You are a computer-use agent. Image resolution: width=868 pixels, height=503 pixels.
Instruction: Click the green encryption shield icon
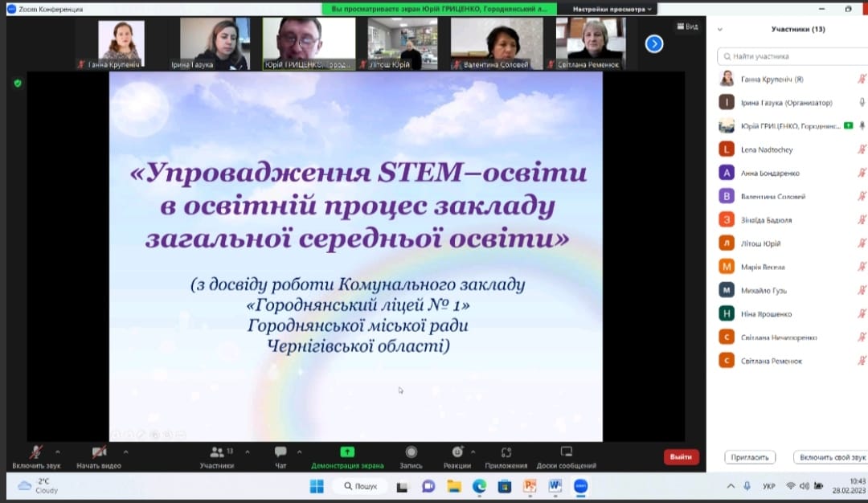18,83
